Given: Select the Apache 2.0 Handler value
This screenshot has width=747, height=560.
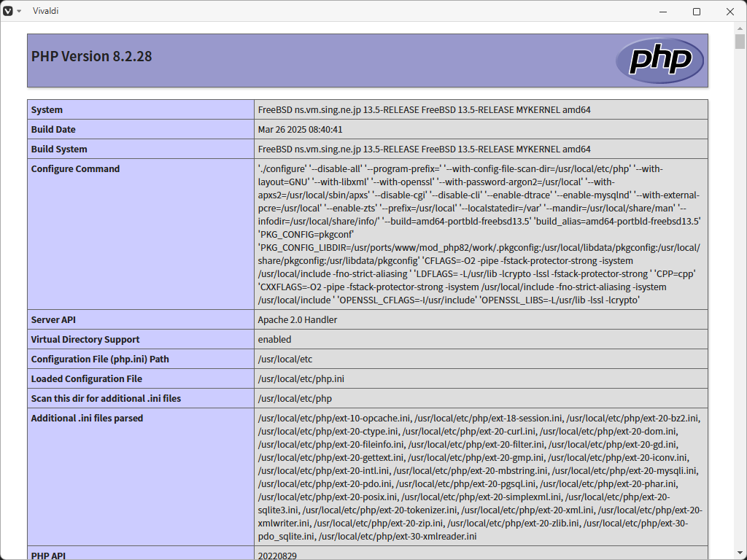Looking at the screenshot, I should [x=298, y=319].
